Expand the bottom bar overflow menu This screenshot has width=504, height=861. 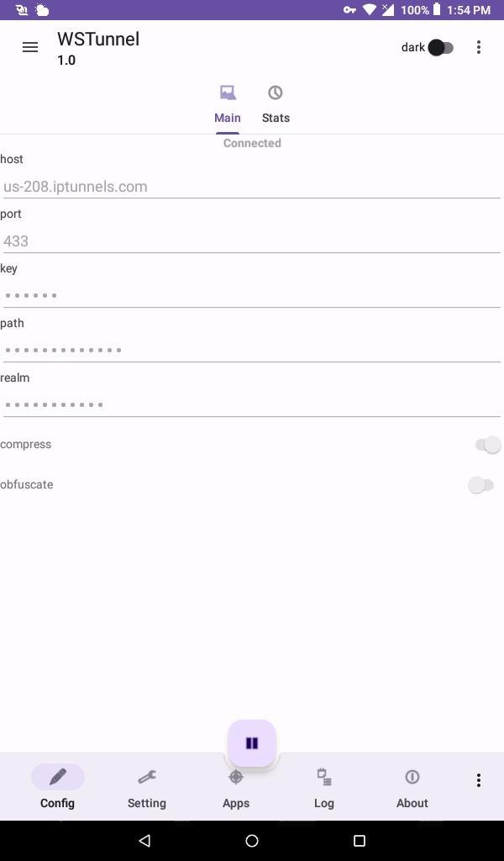tap(479, 781)
